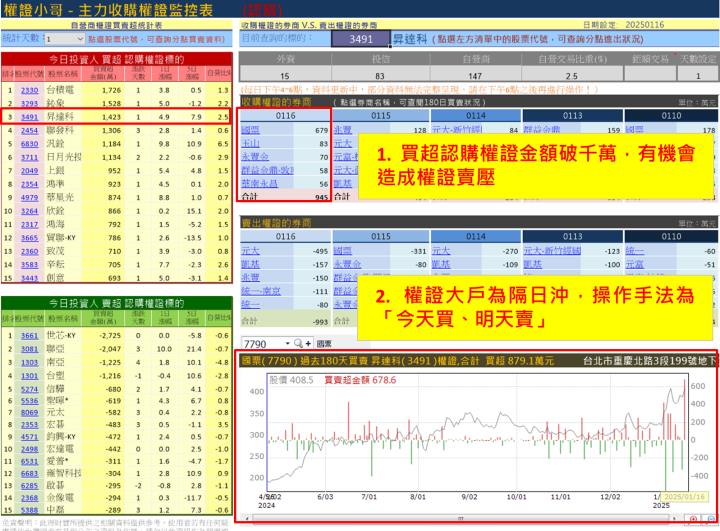Click the 0110 date header in selling brokers
720x531 pixels.
click(x=671, y=236)
